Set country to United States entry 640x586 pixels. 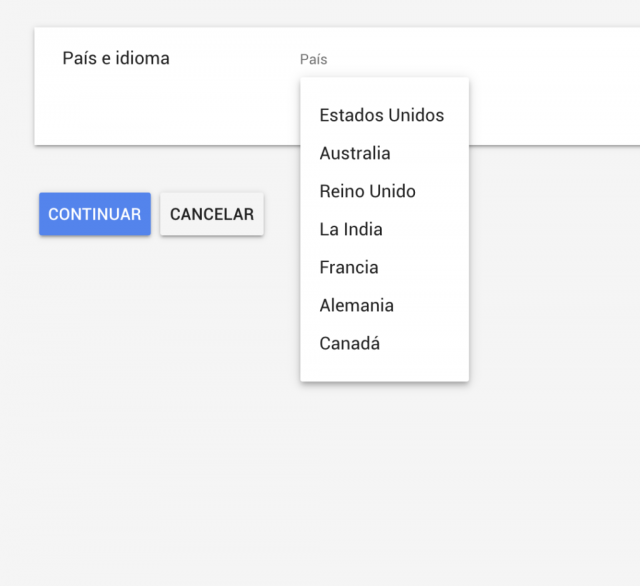[x=384, y=115]
